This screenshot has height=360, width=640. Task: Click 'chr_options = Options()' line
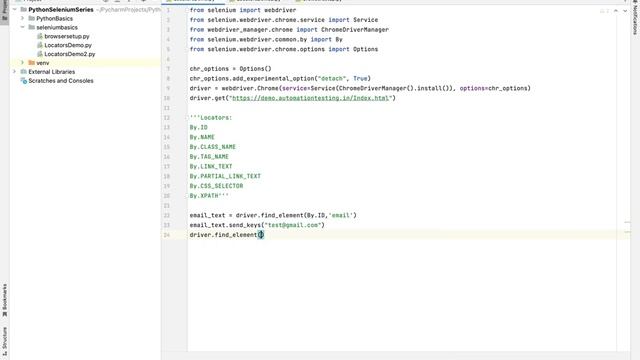pyautogui.click(x=230, y=69)
